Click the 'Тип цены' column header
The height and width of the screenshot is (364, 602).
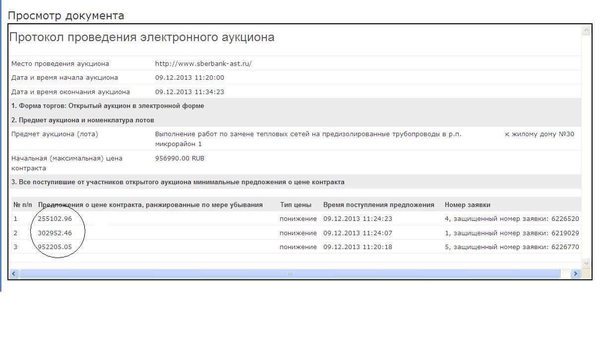click(x=296, y=205)
